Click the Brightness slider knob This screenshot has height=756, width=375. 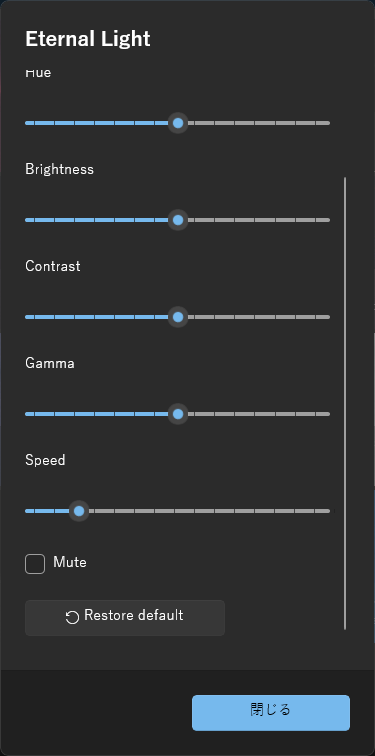coord(178,220)
